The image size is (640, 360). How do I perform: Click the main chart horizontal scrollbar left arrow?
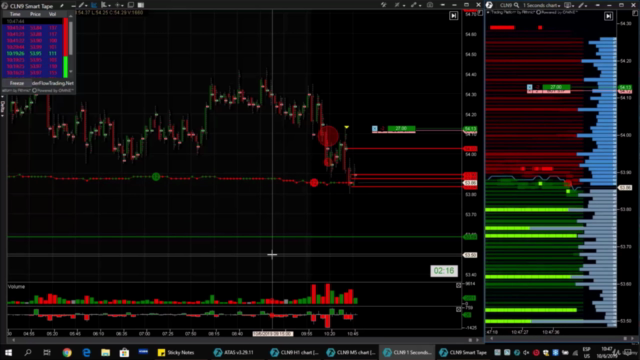(13, 340)
